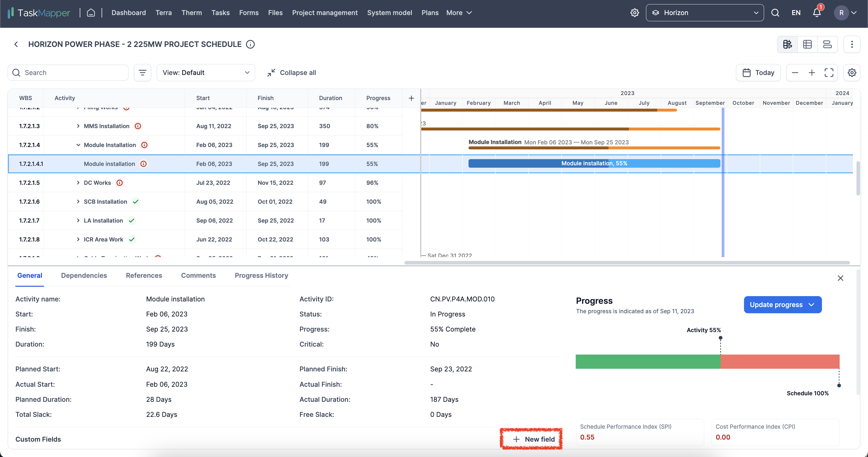The width and height of the screenshot is (868, 457).
Task: Click the notifications bell icon
Action: 816,13
